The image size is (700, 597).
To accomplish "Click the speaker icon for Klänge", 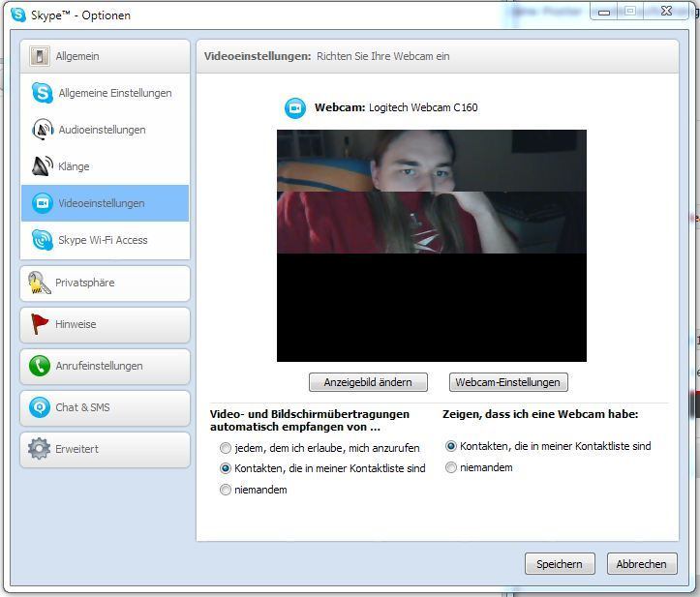I will [43, 166].
